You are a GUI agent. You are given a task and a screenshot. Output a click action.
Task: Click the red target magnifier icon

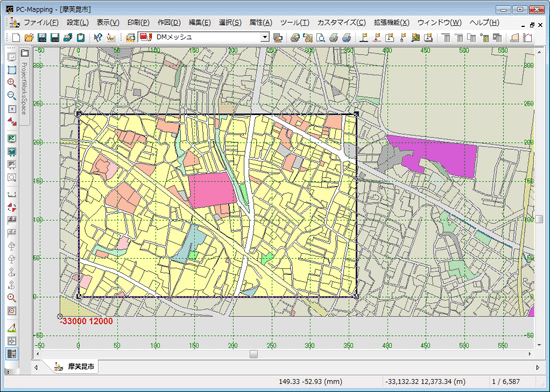click(x=12, y=298)
